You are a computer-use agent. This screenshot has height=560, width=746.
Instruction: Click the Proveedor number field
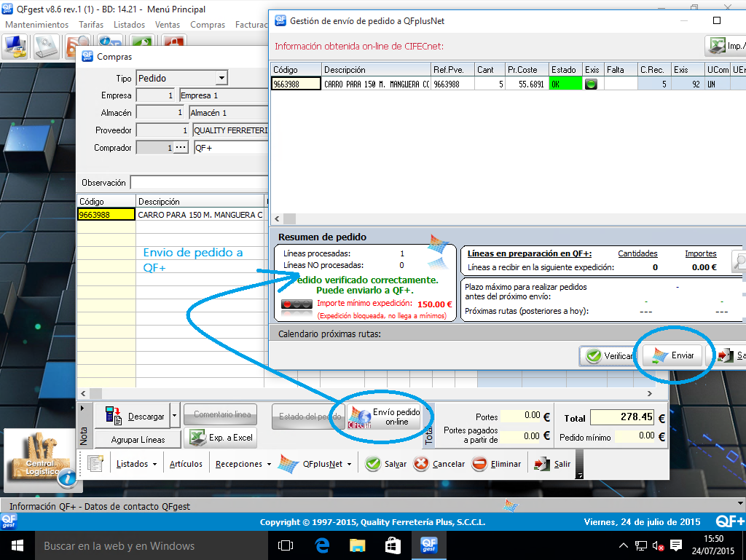pyautogui.click(x=162, y=130)
